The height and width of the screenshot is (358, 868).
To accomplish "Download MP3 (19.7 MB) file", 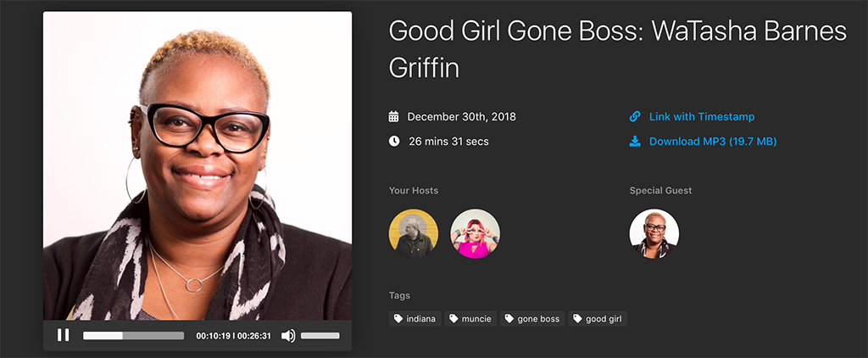I will (x=713, y=142).
